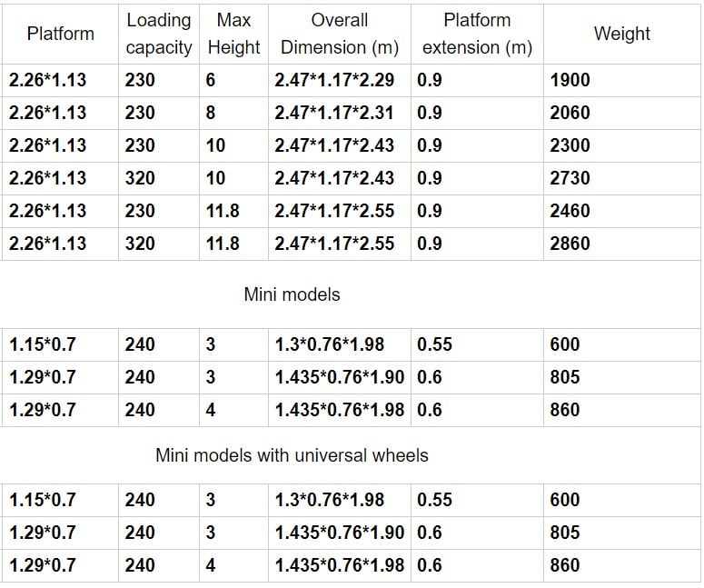
Task: Click the weight value 2730
Action: pyautogui.click(x=622, y=178)
